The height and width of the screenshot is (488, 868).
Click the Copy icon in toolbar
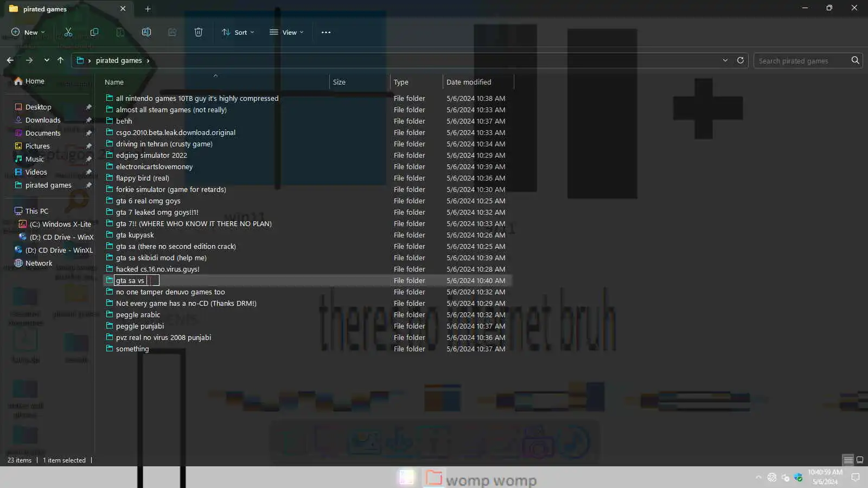pyautogui.click(x=94, y=32)
